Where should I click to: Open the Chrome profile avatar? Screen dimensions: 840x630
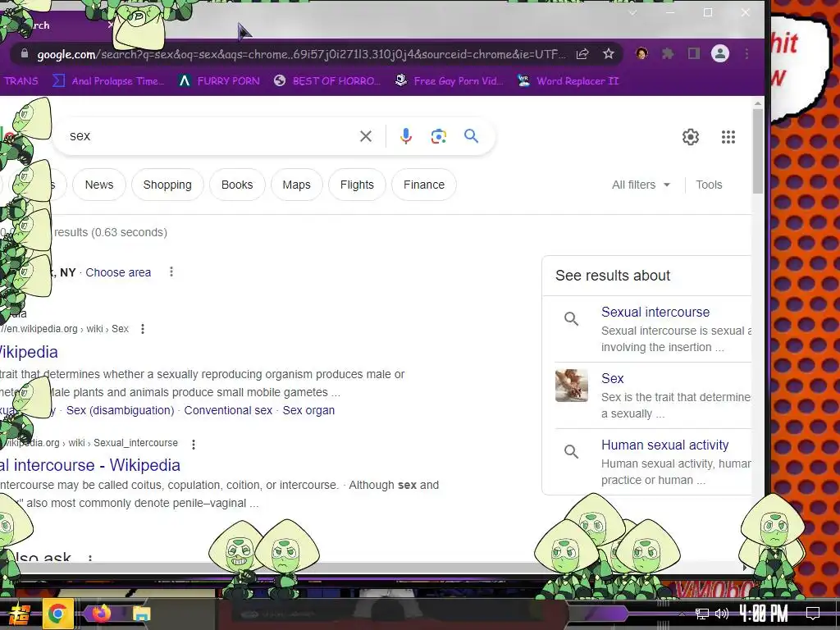coord(720,53)
